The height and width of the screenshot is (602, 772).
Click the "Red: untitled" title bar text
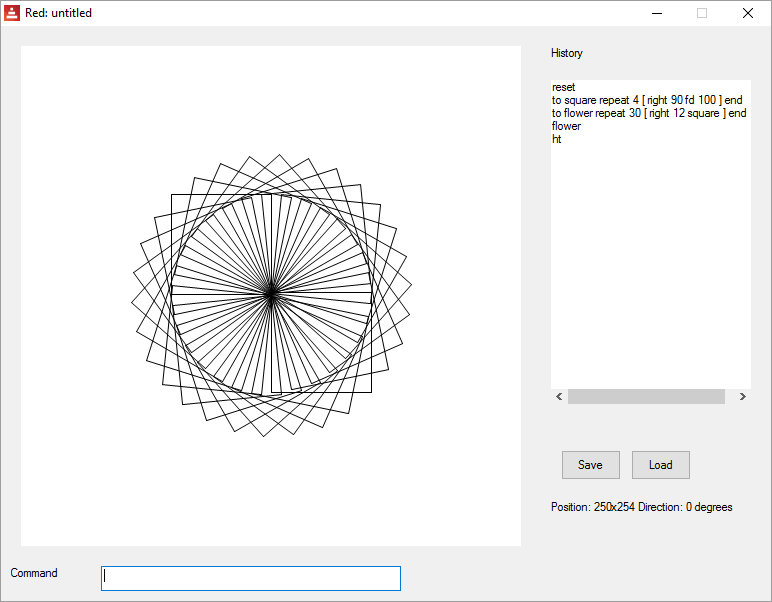coord(59,13)
